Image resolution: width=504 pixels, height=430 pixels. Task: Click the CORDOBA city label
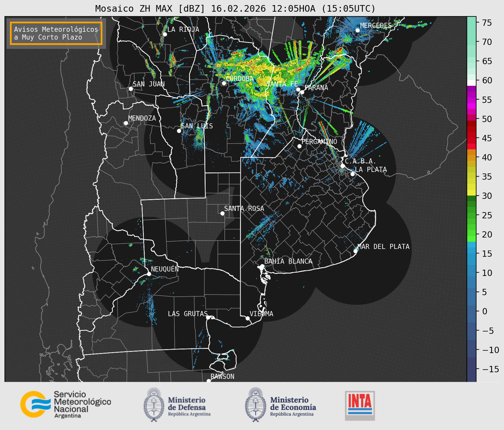[x=240, y=79]
